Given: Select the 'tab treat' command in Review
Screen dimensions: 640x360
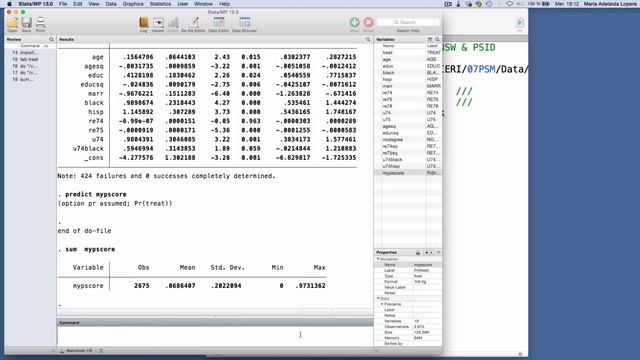Looking at the screenshot, I should point(29,59).
